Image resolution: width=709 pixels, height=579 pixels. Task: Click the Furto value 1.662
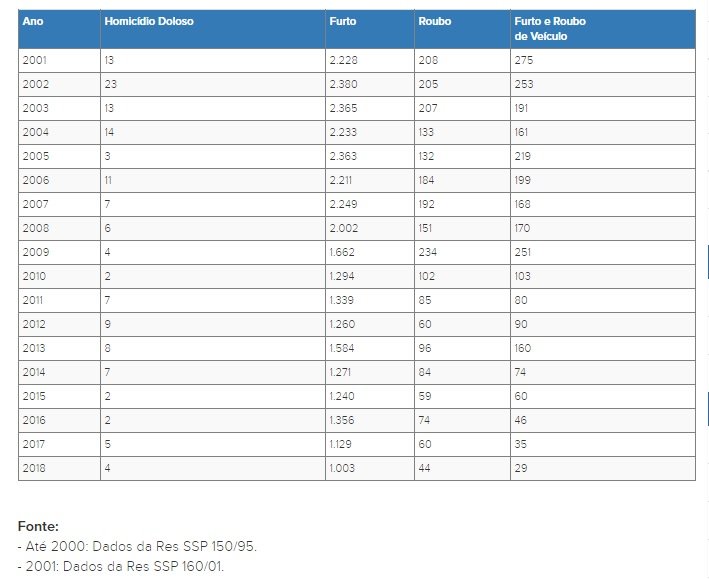pyautogui.click(x=342, y=252)
